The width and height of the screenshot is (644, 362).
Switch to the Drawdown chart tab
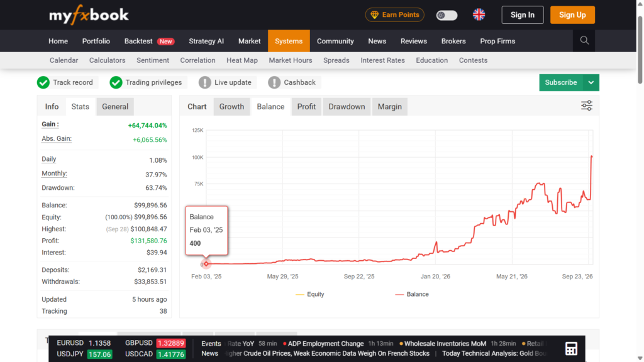[347, 107]
